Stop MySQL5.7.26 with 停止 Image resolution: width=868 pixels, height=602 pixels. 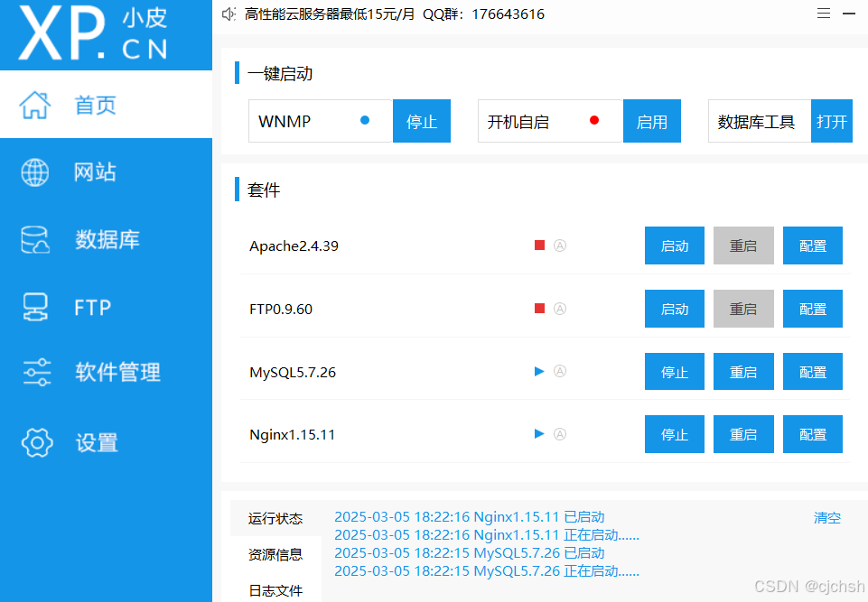tap(674, 372)
